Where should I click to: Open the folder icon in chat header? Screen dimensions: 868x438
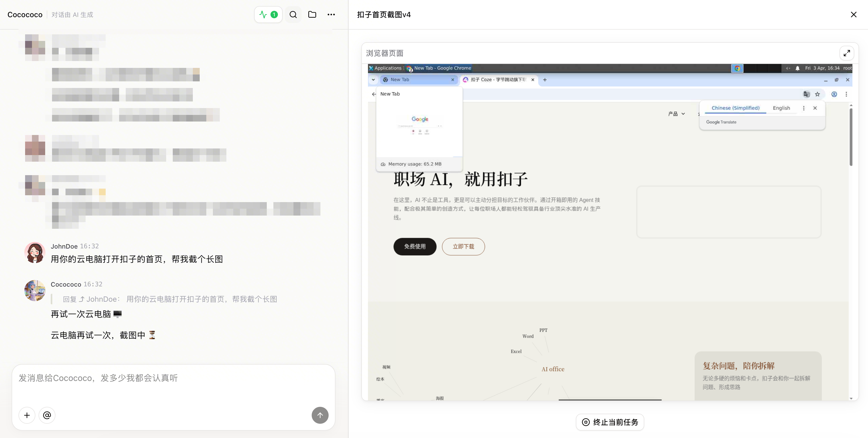click(312, 15)
